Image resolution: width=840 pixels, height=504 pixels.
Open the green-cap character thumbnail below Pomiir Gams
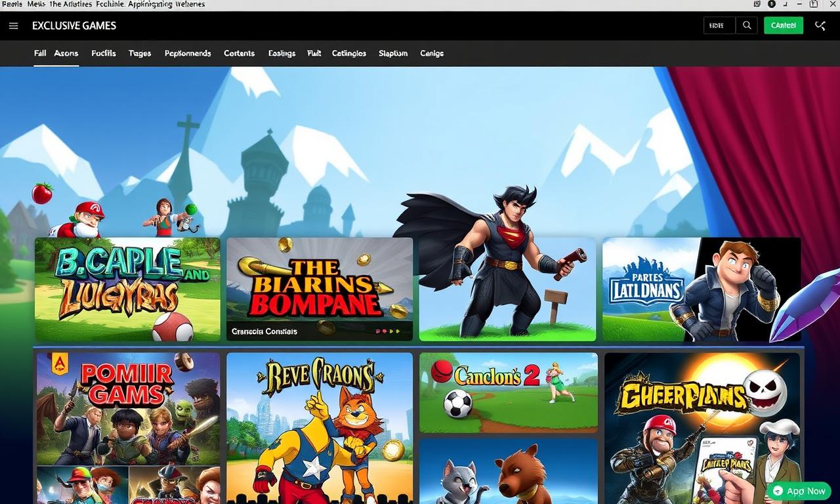pos(81,486)
